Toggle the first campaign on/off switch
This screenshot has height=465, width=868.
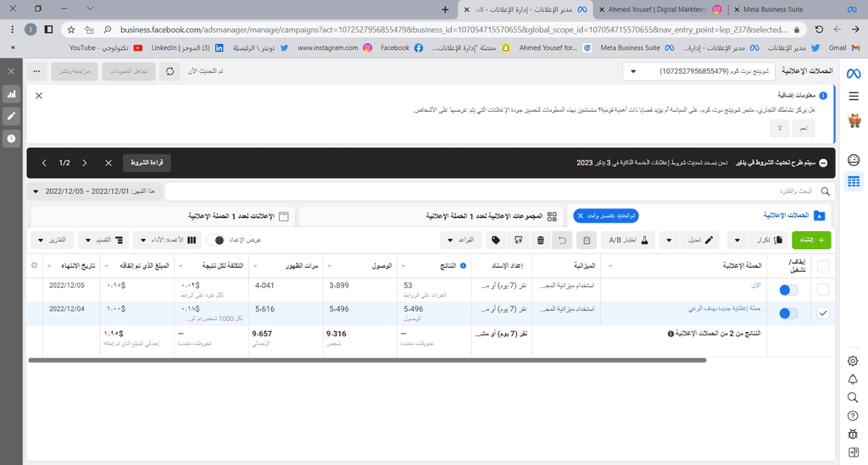(x=788, y=290)
